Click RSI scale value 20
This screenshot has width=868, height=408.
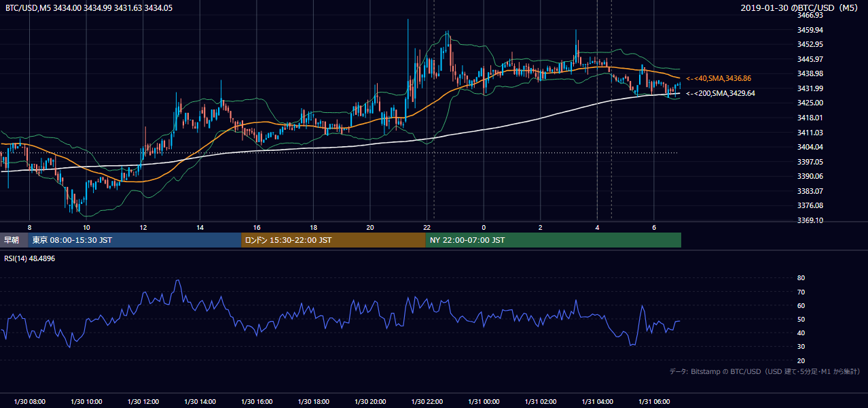click(x=801, y=360)
